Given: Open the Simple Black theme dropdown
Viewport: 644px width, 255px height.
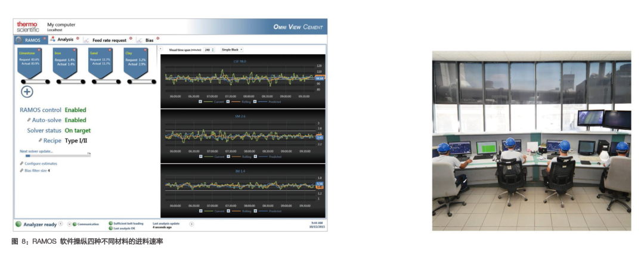Looking at the screenshot, I should point(232,49).
